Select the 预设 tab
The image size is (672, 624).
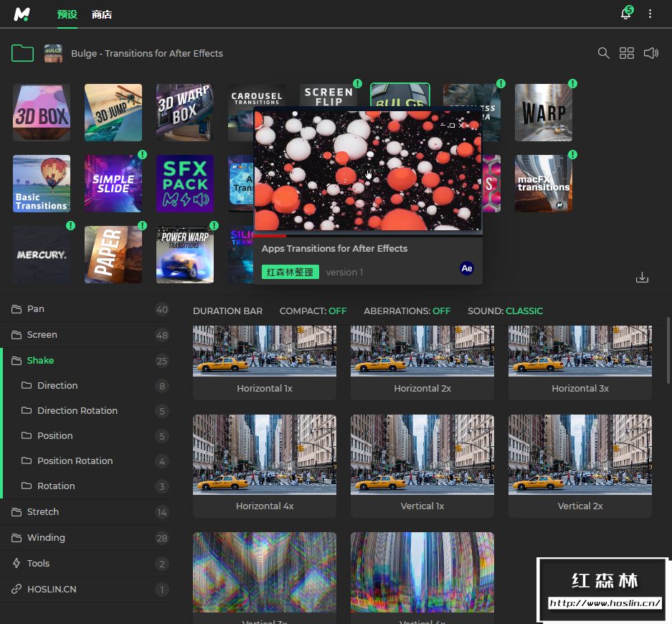pos(67,14)
